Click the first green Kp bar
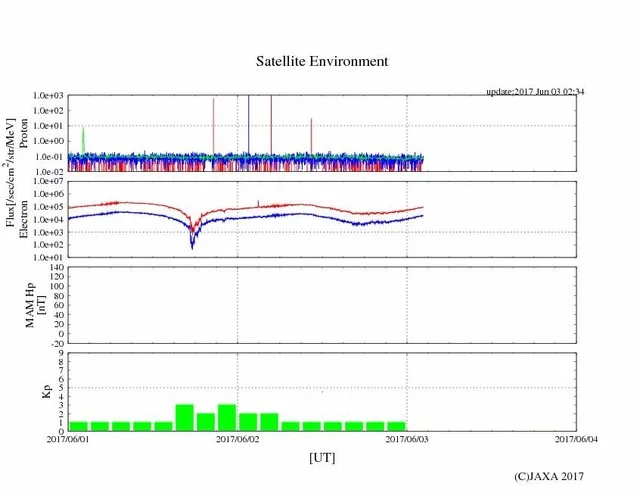 pyautogui.click(x=77, y=426)
